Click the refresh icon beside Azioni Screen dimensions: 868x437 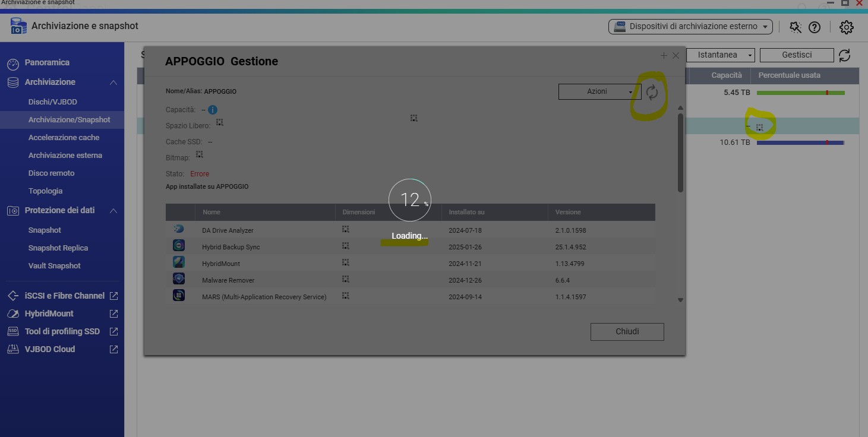tap(652, 92)
